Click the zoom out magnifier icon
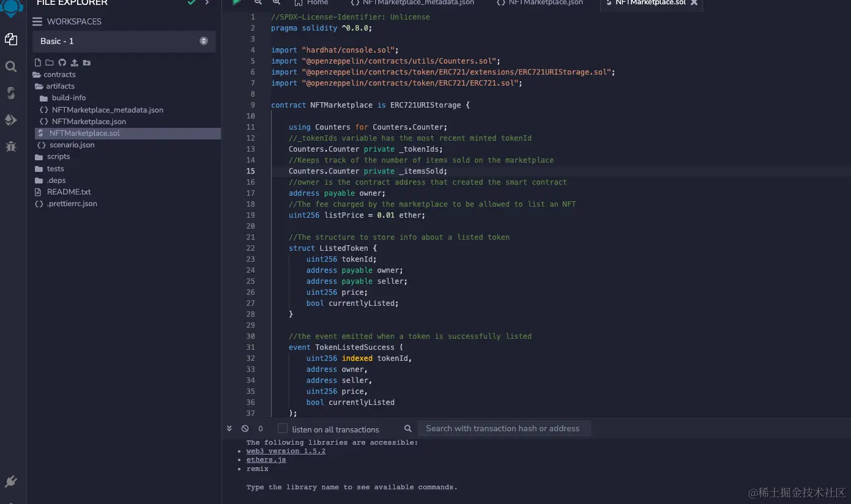 [x=258, y=2]
